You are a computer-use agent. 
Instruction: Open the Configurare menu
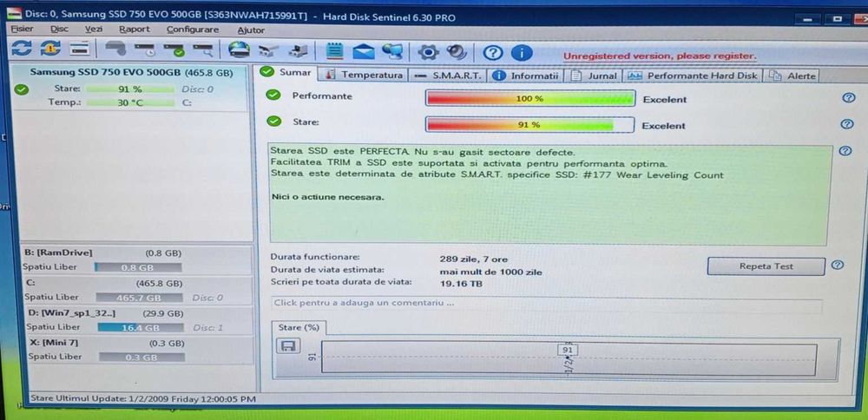pos(193,30)
